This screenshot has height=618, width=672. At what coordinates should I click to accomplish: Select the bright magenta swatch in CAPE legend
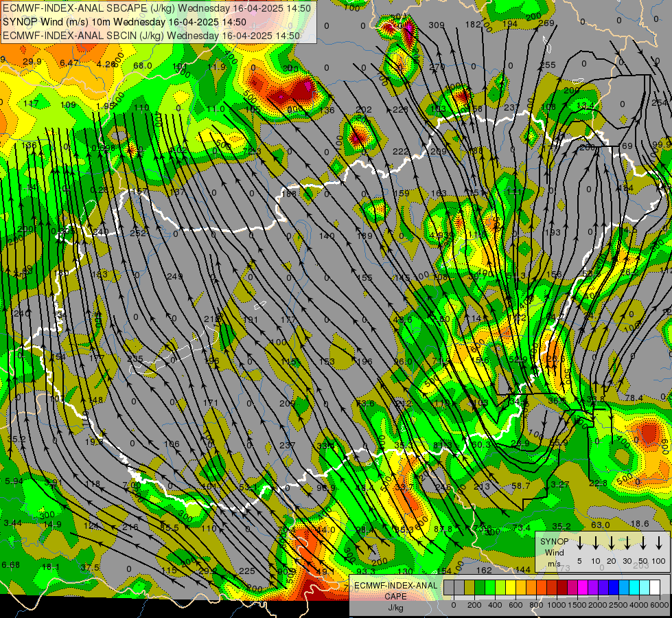click(x=583, y=588)
